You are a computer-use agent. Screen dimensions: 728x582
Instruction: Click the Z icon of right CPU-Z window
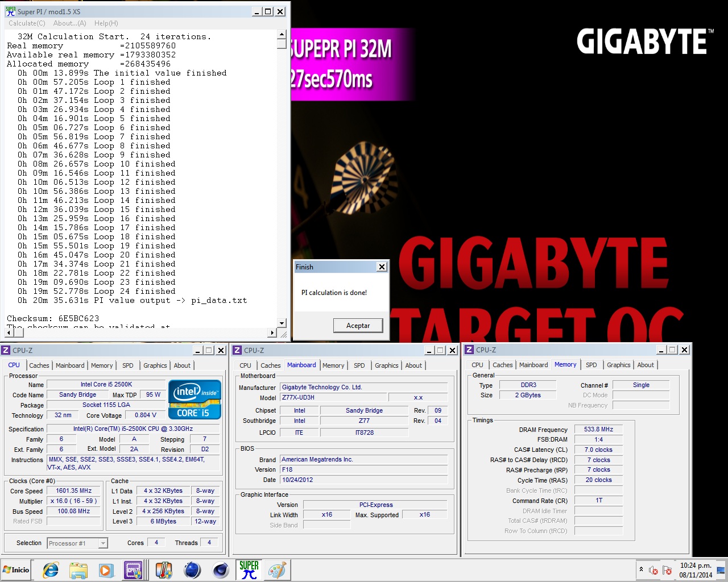click(x=469, y=350)
